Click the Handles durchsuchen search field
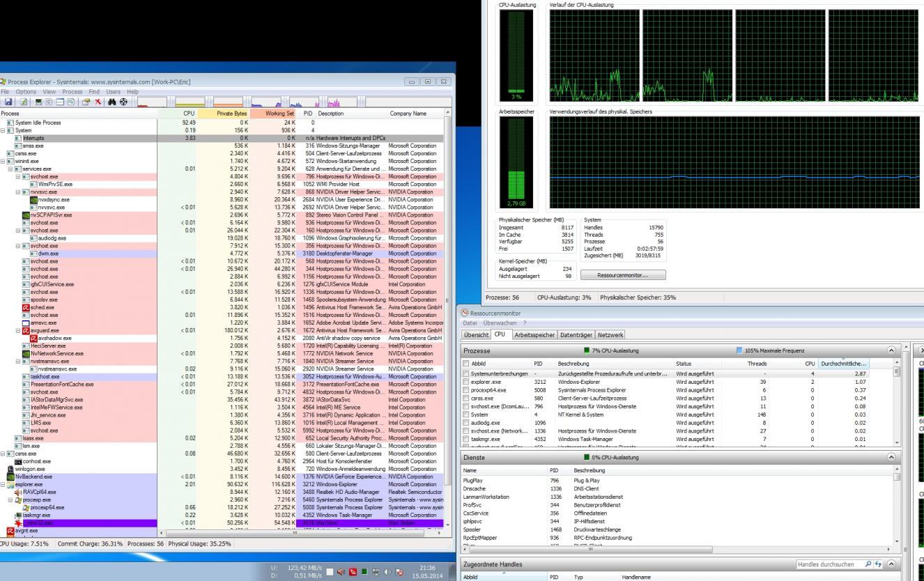Screen dimensions: 924x581 tap(829, 564)
